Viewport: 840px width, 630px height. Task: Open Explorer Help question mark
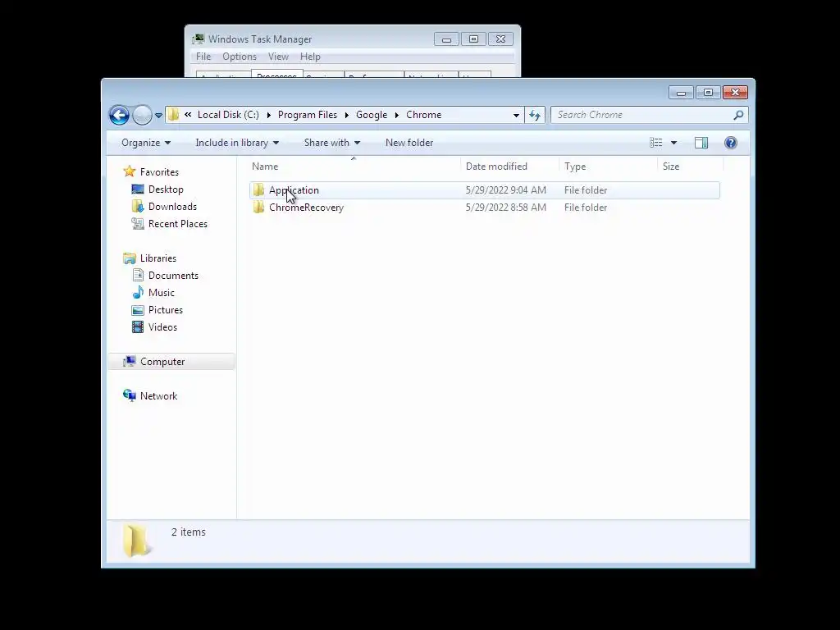731,143
